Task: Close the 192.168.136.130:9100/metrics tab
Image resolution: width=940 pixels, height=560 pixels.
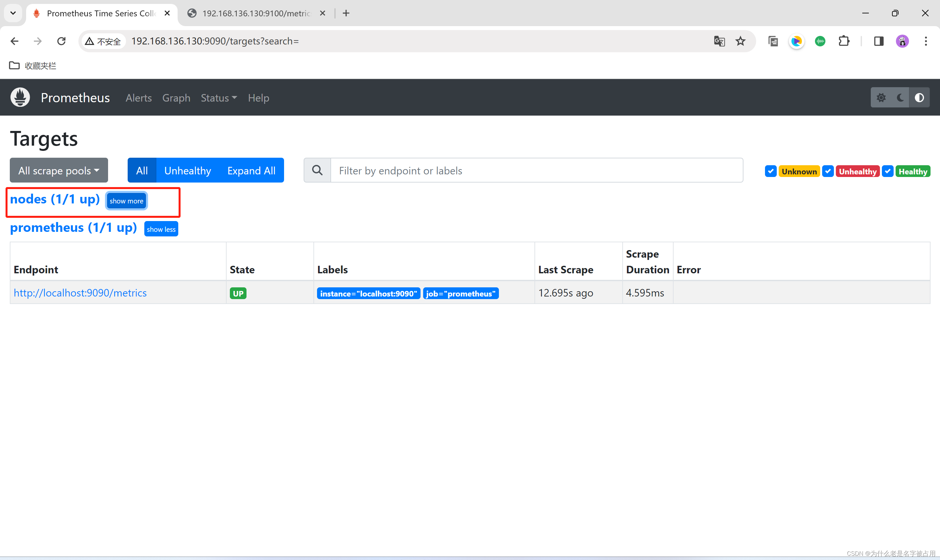Action: point(323,13)
